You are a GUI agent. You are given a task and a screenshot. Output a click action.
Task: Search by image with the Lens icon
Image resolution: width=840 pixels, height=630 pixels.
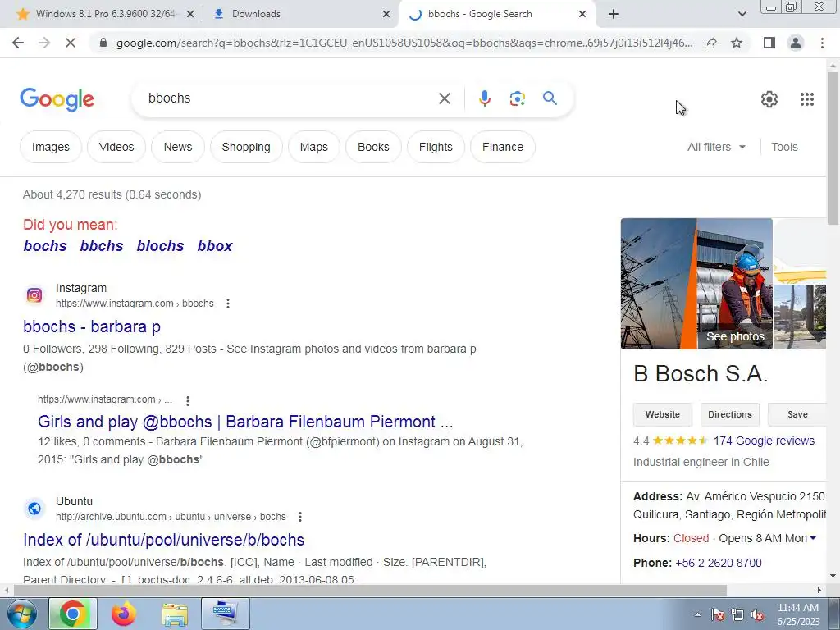point(517,98)
